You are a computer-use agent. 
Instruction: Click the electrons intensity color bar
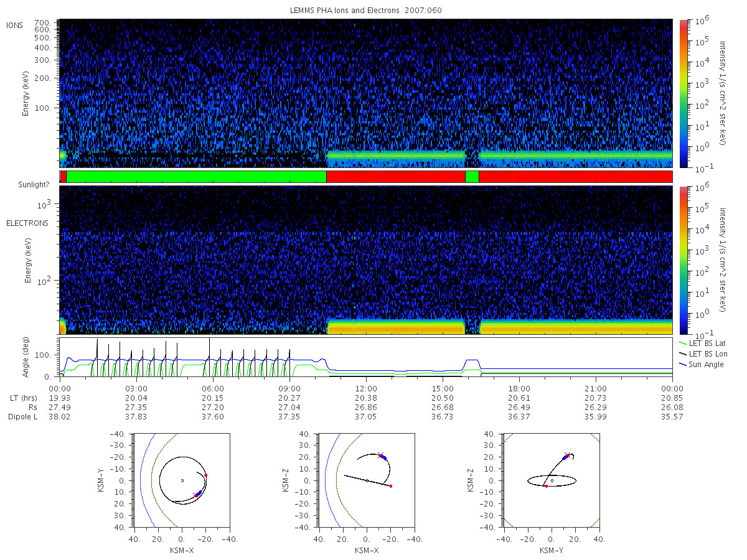click(x=683, y=260)
